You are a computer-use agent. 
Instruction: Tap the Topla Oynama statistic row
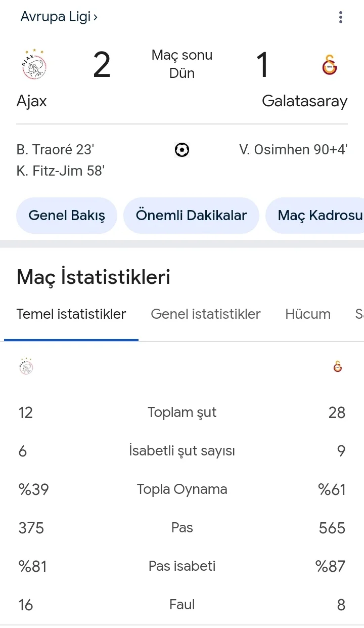tap(182, 489)
